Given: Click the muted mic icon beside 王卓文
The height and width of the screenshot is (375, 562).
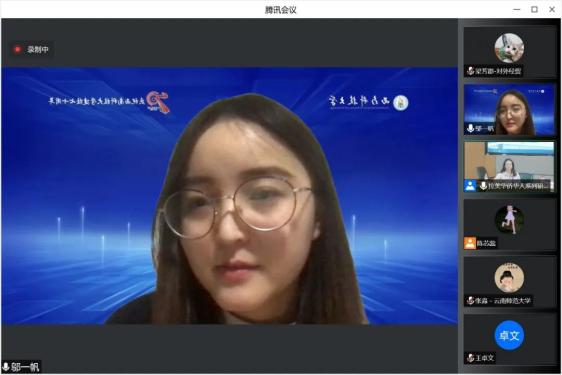Looking at the screenshot, I should tap(471, 358).
